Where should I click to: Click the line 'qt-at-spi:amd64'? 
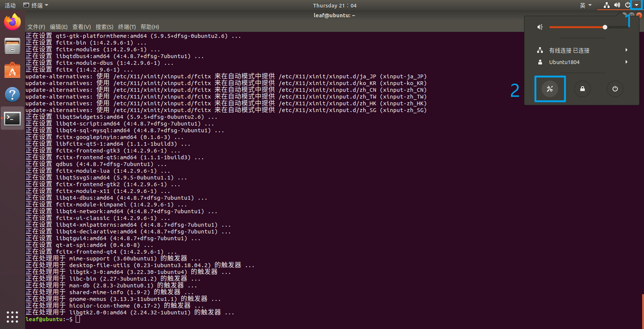point(89,245)
